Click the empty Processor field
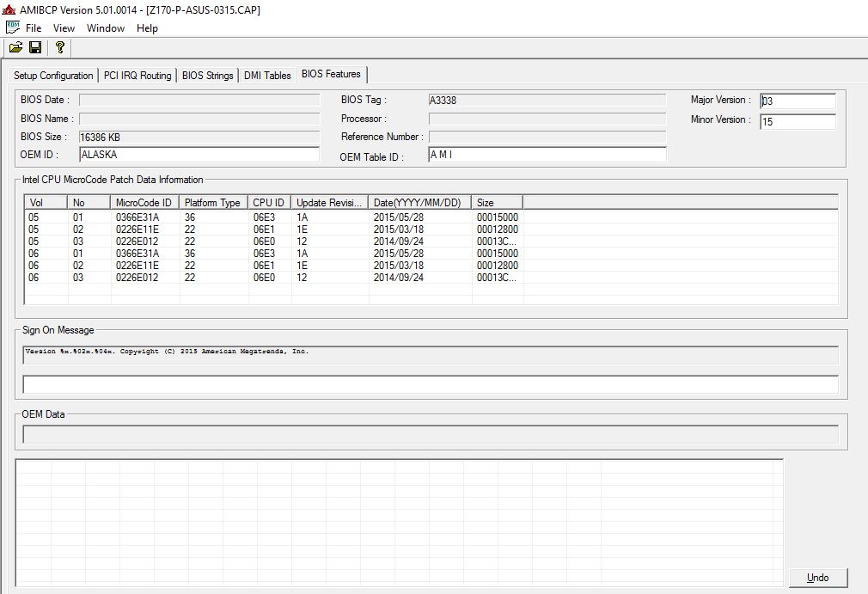The image size is (868, 594). [x=547, y=119]
